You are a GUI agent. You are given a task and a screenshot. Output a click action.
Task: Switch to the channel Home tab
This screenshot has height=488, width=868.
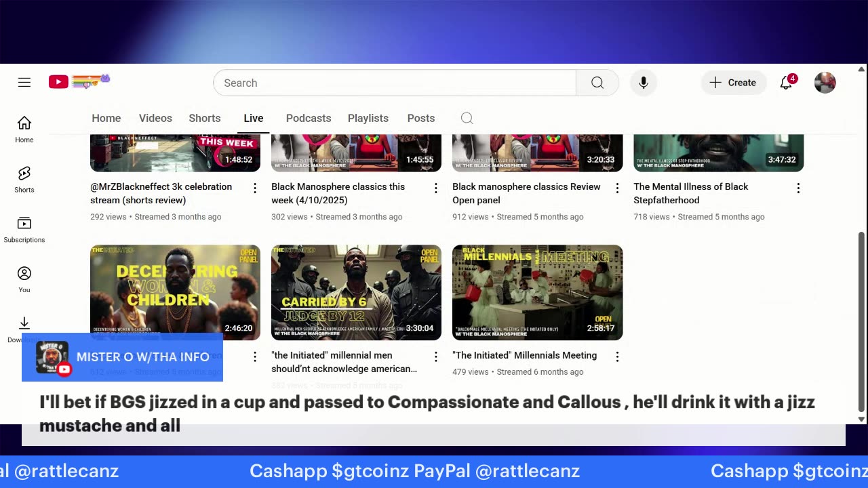point(106,118)
